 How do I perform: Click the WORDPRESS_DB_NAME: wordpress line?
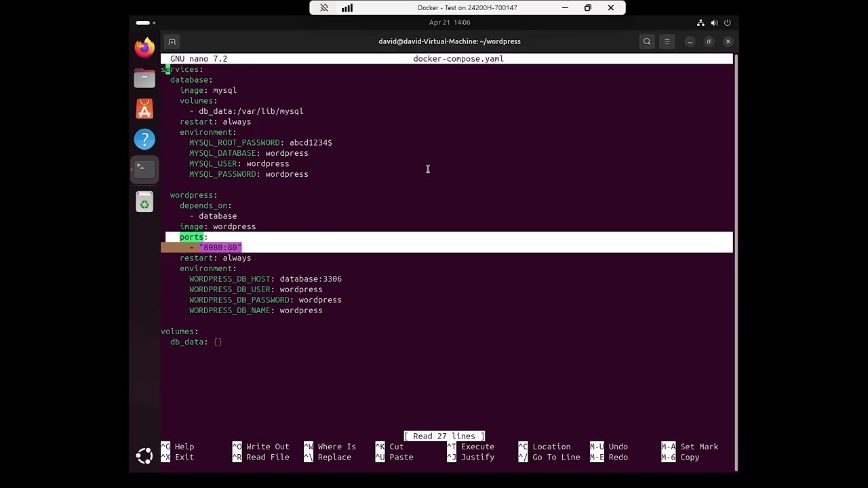point(256,310)
